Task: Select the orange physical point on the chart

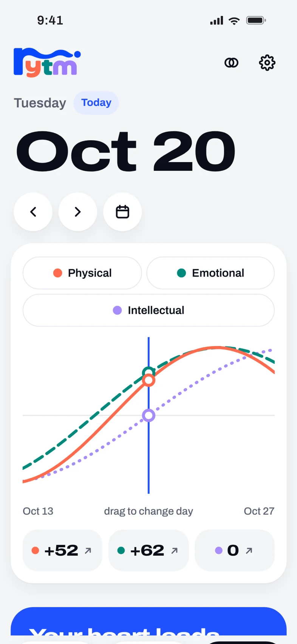Action: 148,380
